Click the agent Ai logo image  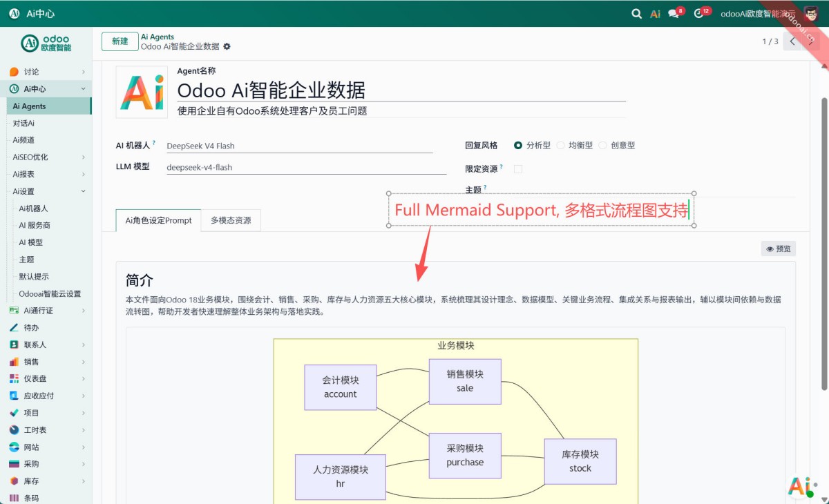point(142,92)
